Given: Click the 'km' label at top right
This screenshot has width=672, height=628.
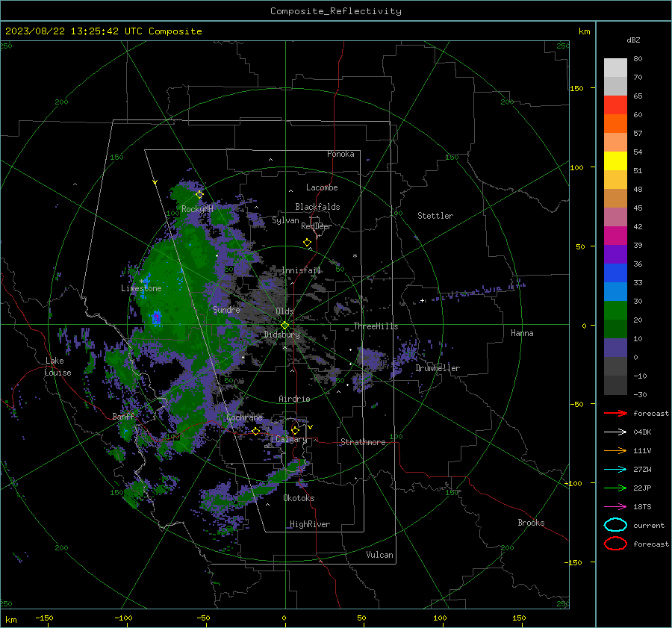Looking at the screenshot, I should 584,31.
